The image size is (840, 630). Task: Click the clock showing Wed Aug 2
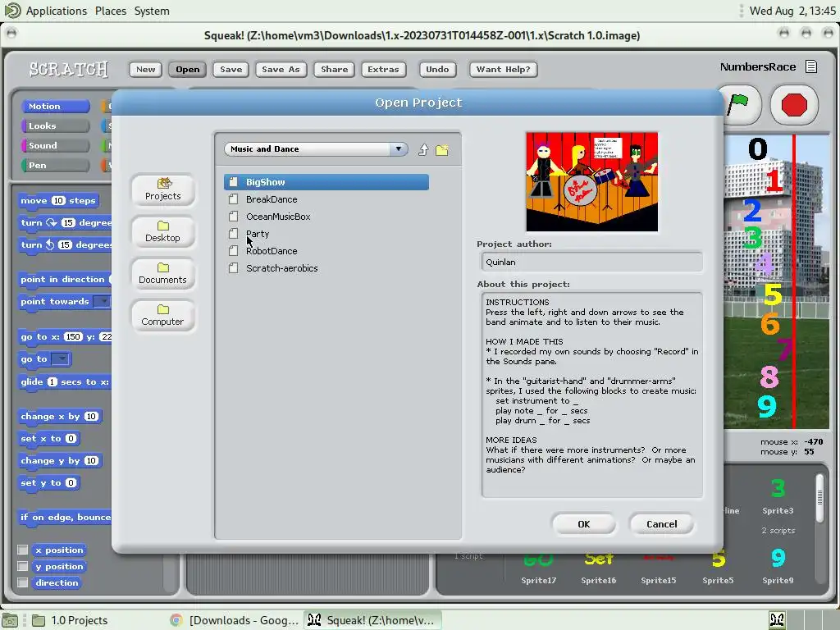coord(792,11)
